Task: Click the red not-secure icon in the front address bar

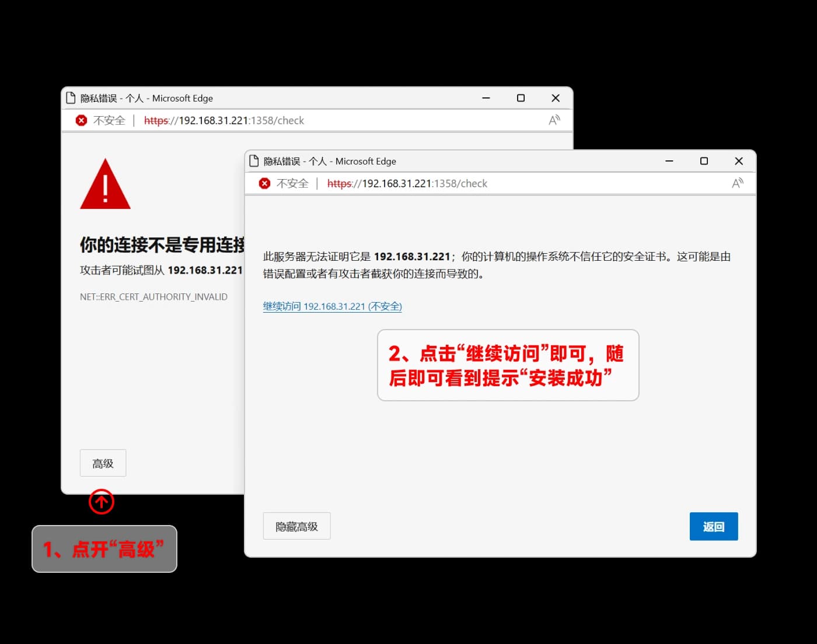Action: point(264,183)
